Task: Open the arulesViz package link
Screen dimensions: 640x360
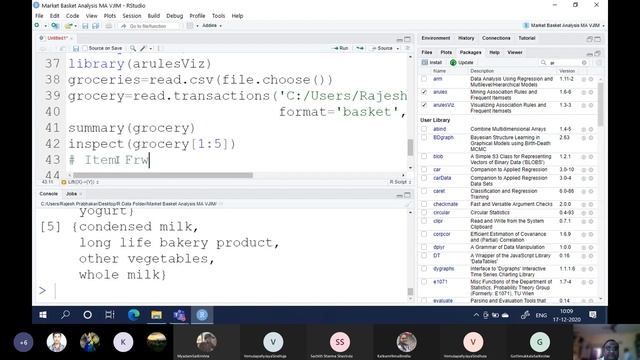Action: click(x=444, y=105)
